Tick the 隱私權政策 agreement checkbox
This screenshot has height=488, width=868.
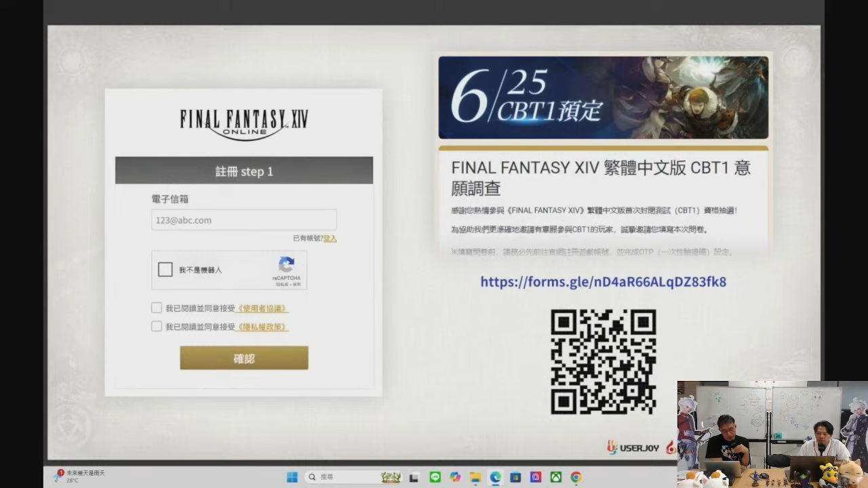[x=157, y=326]
